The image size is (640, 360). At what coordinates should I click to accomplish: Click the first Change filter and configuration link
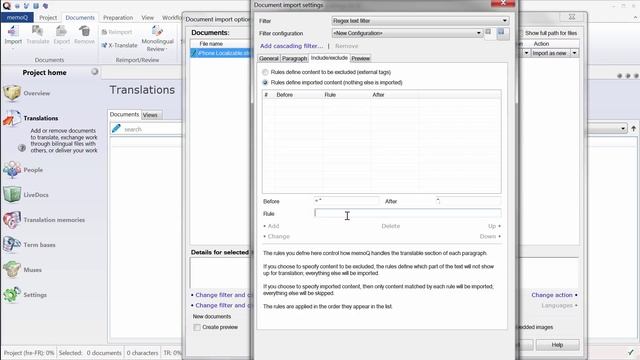tap(222, 295)
